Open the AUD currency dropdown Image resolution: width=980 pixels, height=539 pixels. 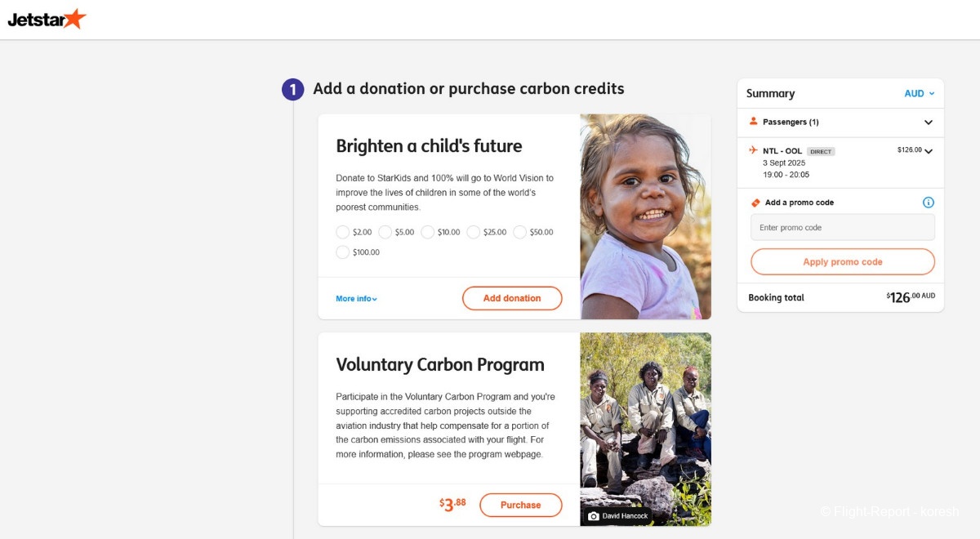click(920, 94)
